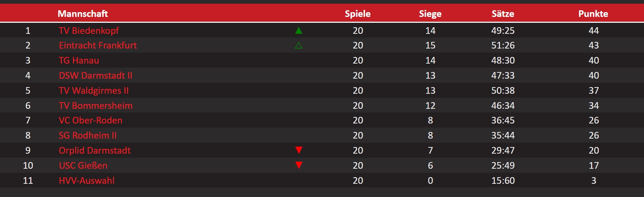Click outlined green triangle beside Eintracht Frankfurt

pos(299,46)
